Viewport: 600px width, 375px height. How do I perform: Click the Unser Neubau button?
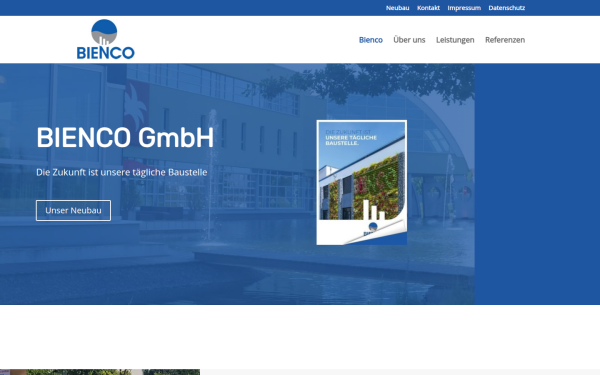(x=73, y=210)
